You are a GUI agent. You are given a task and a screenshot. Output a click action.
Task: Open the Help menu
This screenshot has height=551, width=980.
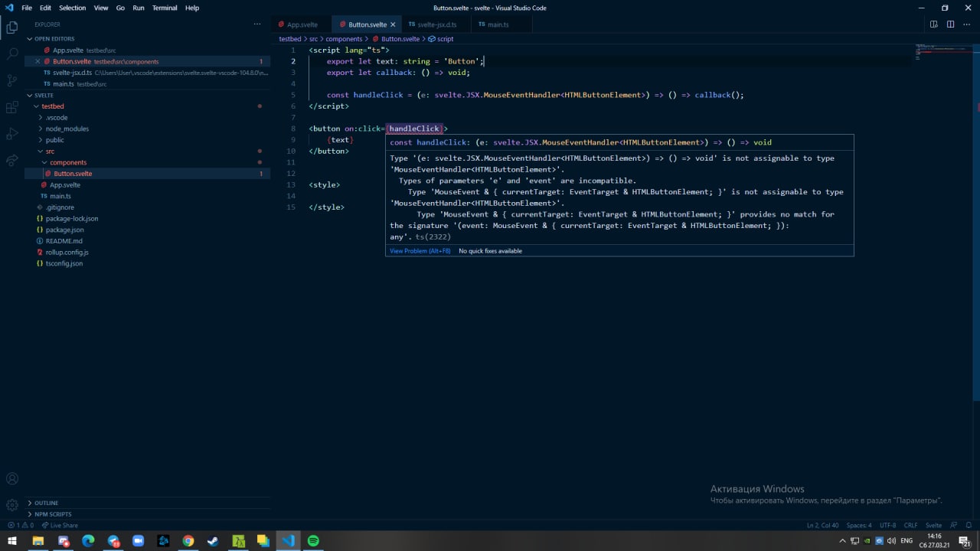tap(192, 8)
